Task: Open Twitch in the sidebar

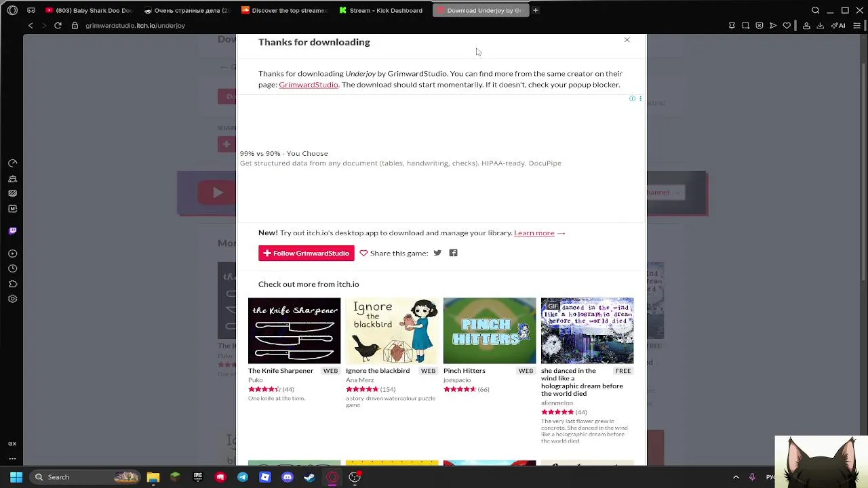Action: [x=12, y=231]
